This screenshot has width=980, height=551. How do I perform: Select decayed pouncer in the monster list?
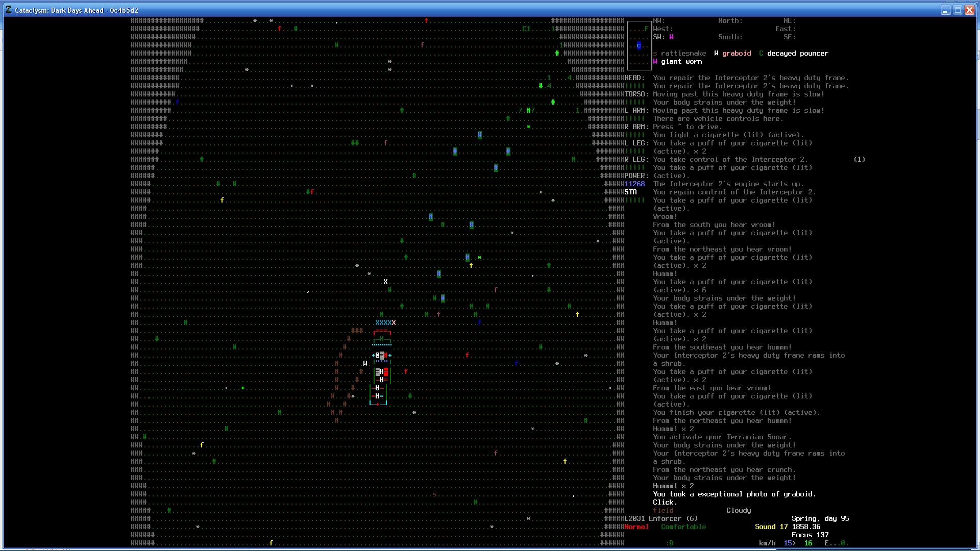point(797,54)
